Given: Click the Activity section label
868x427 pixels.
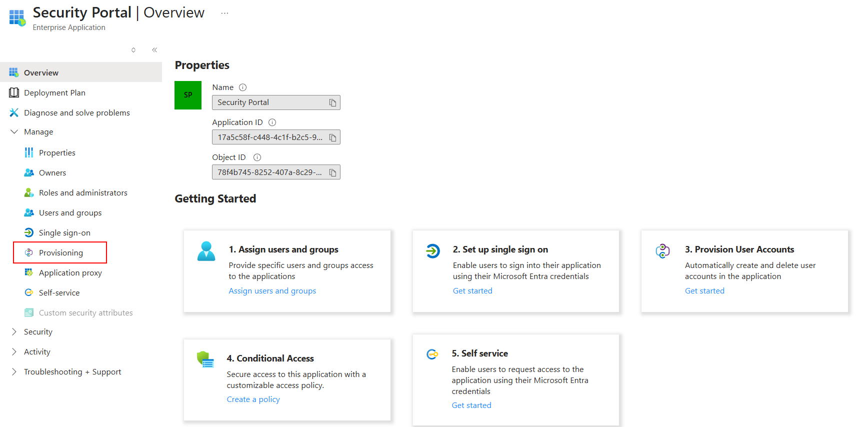Looking at the screenshot, I should [x=37, y=351].
